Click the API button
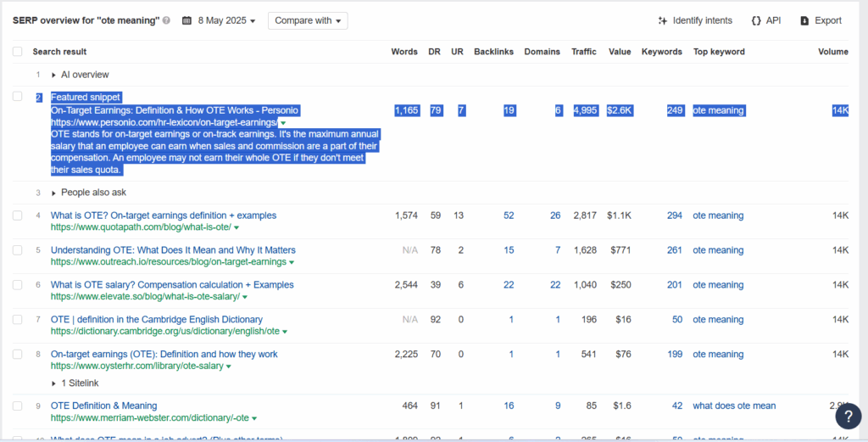 766,20
